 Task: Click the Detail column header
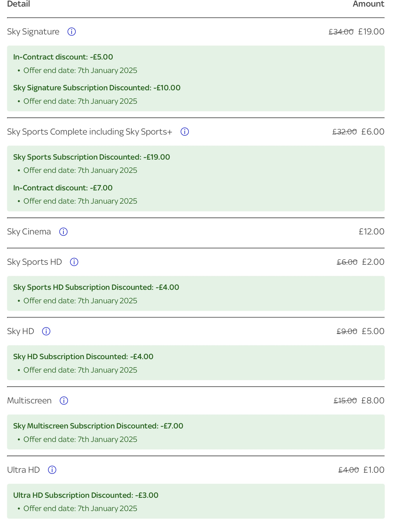[18, 4]
